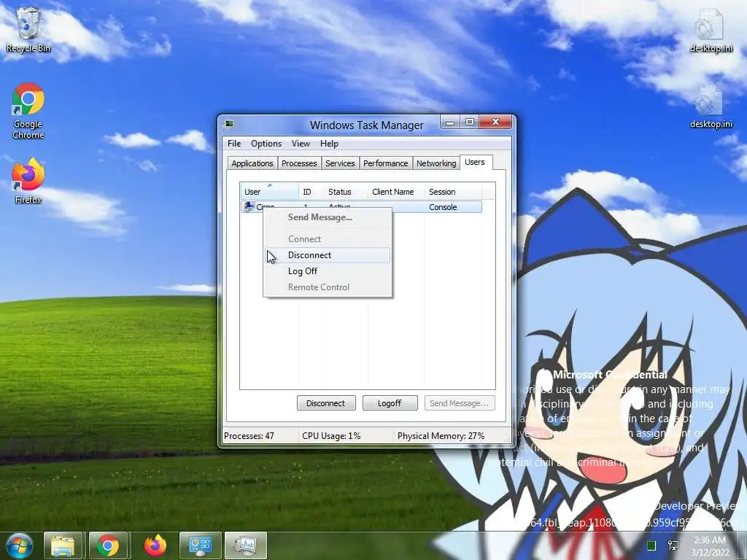Sort by the ID column header
The width and height of the screenshot is (747, 560).
pos(311,192)
